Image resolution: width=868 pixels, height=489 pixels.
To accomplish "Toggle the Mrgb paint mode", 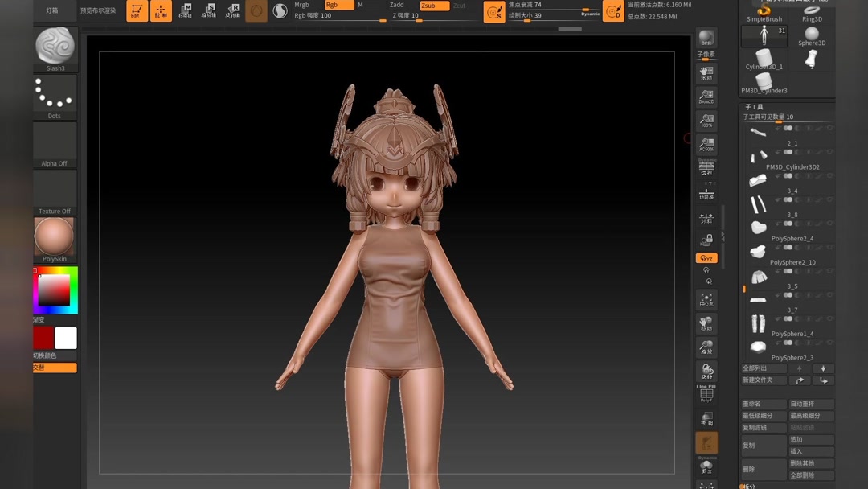I will pos(301,5).
